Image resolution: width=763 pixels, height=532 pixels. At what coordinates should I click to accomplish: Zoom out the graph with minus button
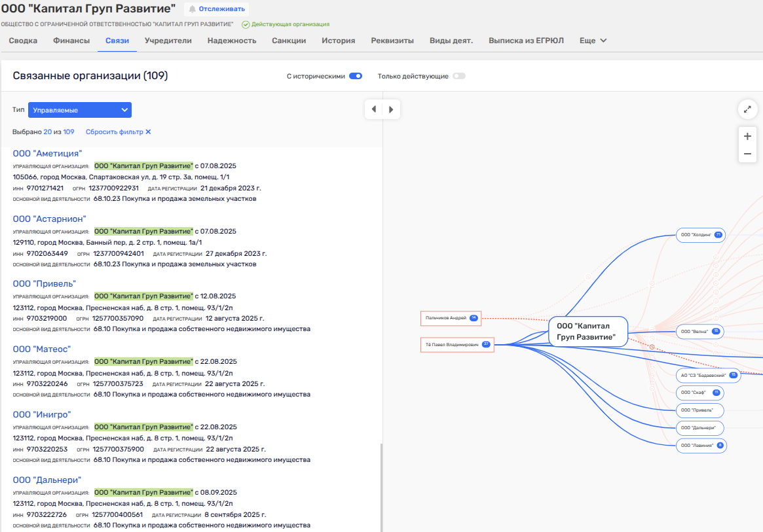click(x=747, y=154)
